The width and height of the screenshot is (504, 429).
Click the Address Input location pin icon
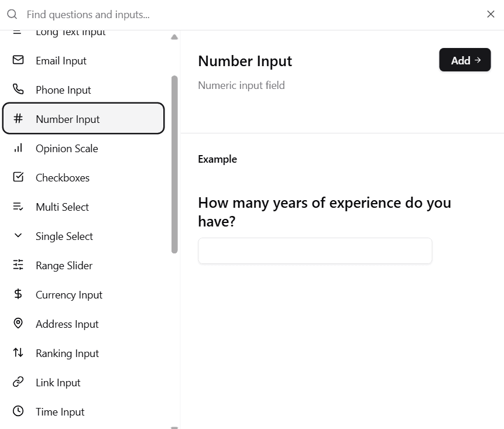click(18, 324)
